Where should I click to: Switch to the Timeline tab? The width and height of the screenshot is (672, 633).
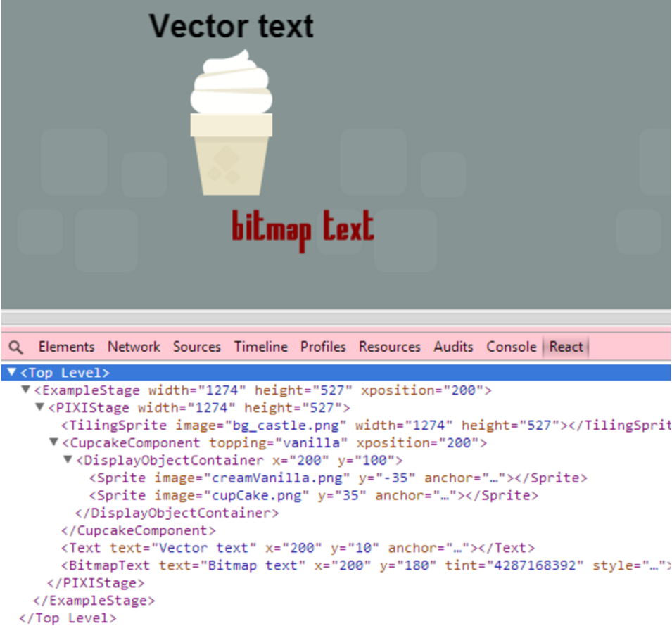tap(260, 347)
